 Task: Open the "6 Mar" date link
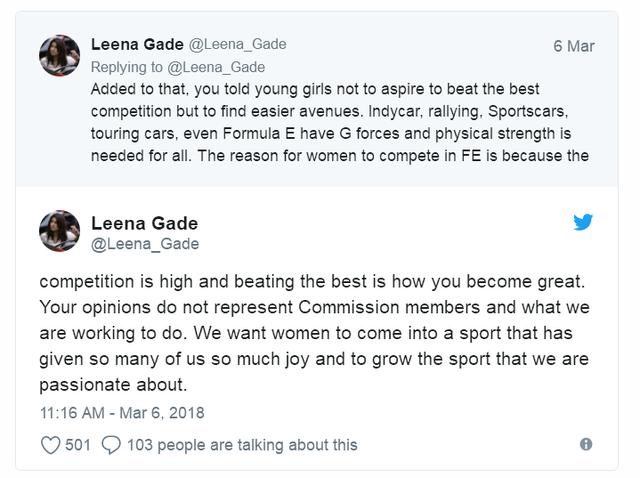tap(574, 46)
